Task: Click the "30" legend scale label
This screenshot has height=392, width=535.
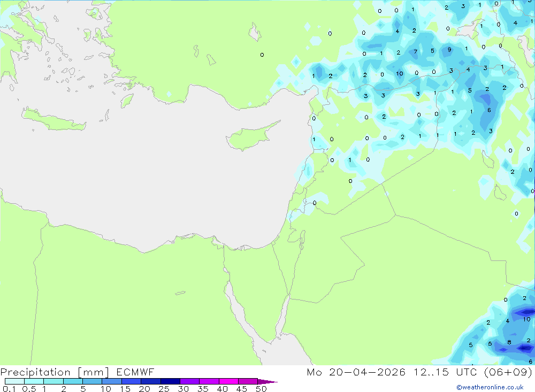Action: coord(183,389)
